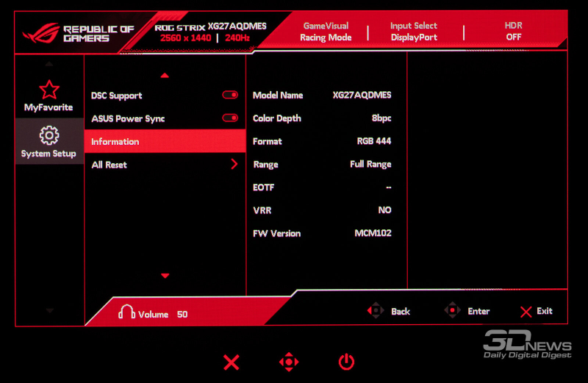Click the ROG Republic of Gamers logo
588x383 pixels.
(x=78, y=33)
